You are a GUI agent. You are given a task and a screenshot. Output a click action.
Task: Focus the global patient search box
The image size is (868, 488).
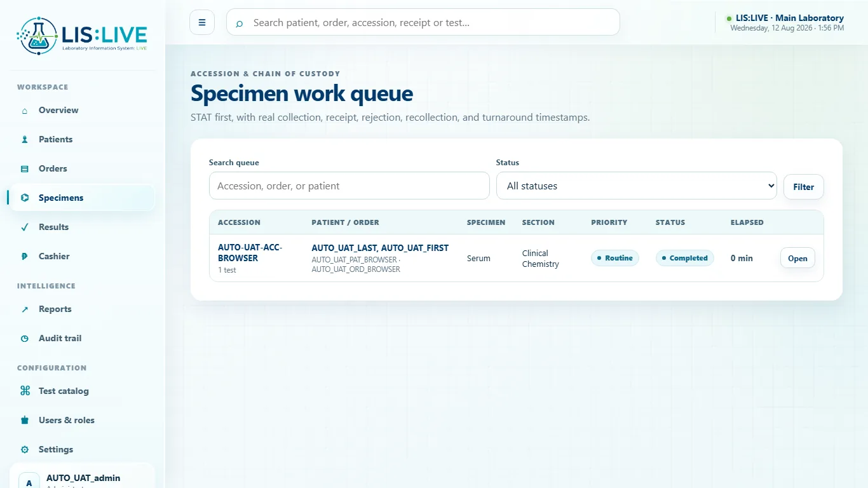tap(423, 22)
